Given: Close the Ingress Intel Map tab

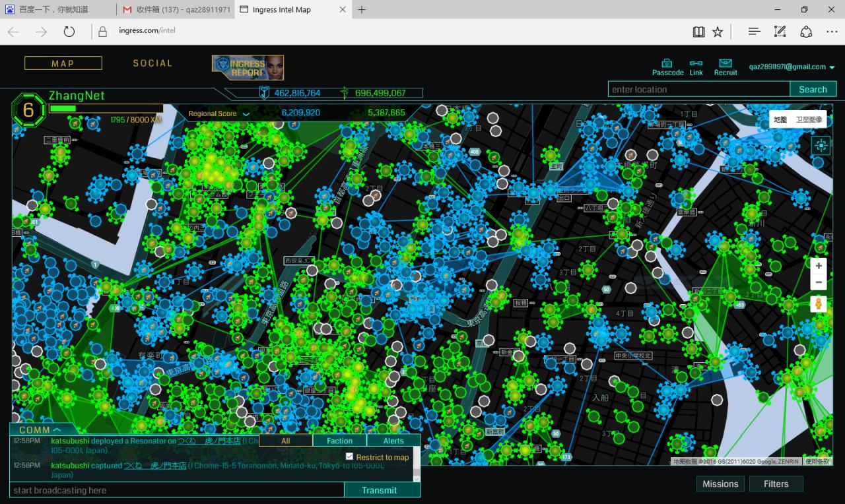Looking at the screenshot, I should (x=342, y=10).
